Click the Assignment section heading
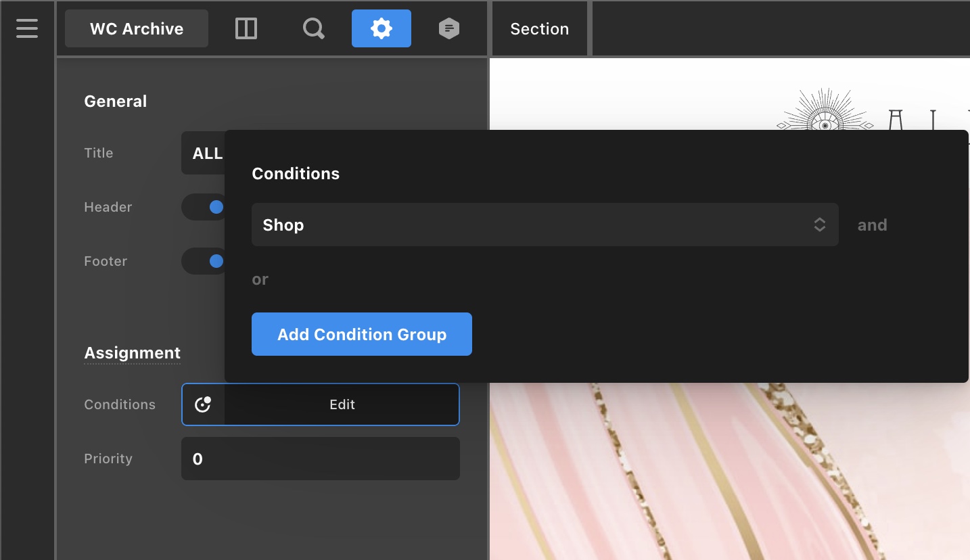The image size is (970, 560). pyautogui.click(x=132, y=353)
